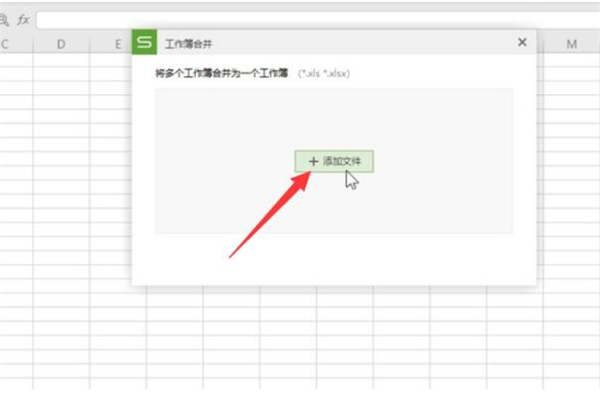Image resolution: width=600 pixels, height=397 pixels.
Task: Click the fx insert function icon
Action: [23, 20]
